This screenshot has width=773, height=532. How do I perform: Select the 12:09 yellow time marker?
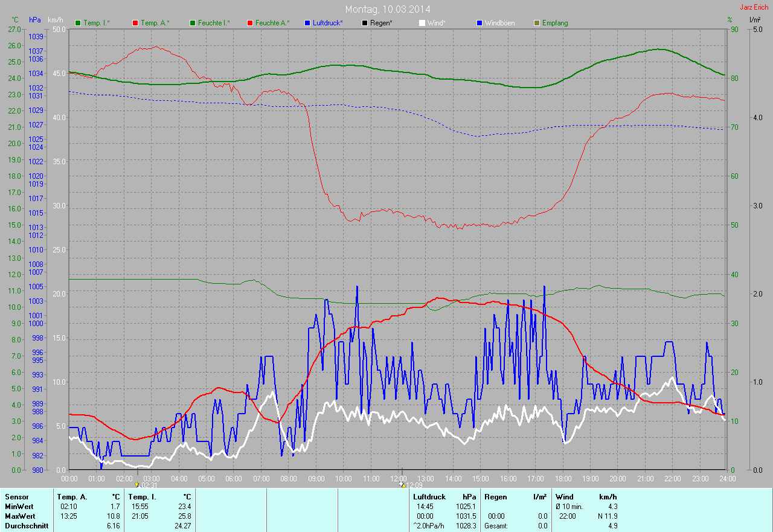(x=402, y=485)
